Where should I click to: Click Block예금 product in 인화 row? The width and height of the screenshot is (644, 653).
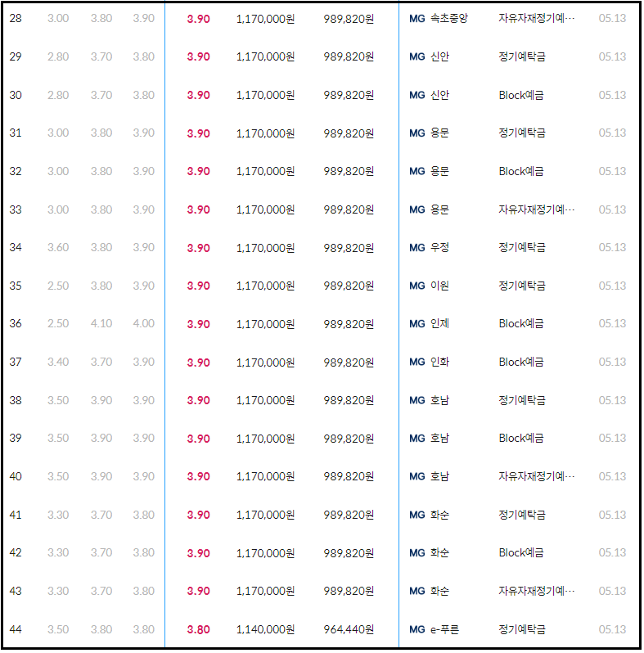[521, 362]
